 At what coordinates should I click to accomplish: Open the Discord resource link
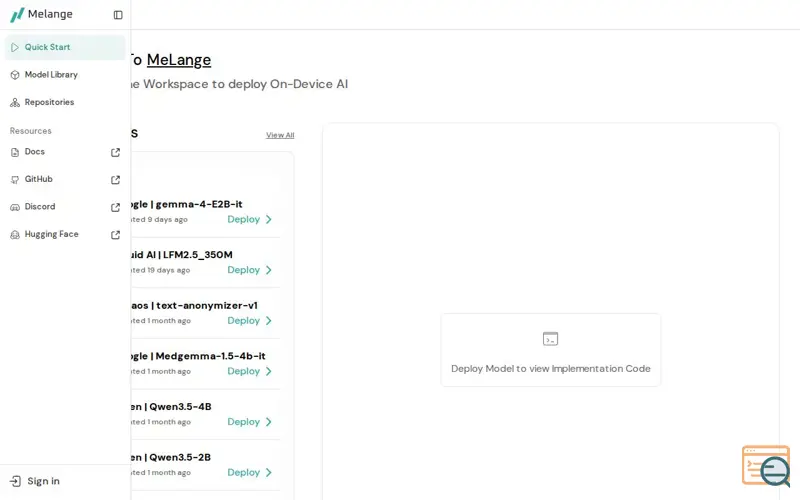(x=65, y=207)
